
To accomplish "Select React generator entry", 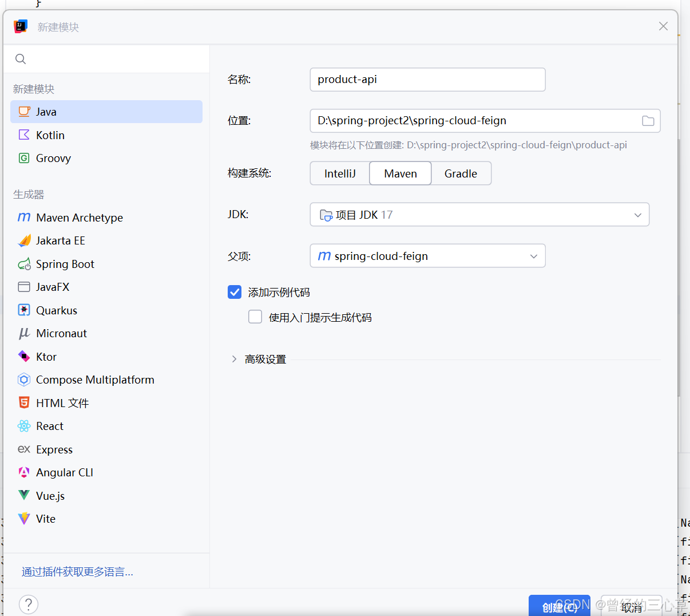I will pyautogui.click(x=106, y=426).
